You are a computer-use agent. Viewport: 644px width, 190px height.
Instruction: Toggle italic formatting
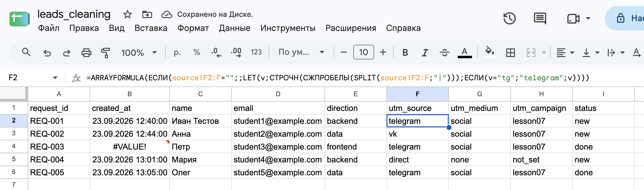point(425,53)
